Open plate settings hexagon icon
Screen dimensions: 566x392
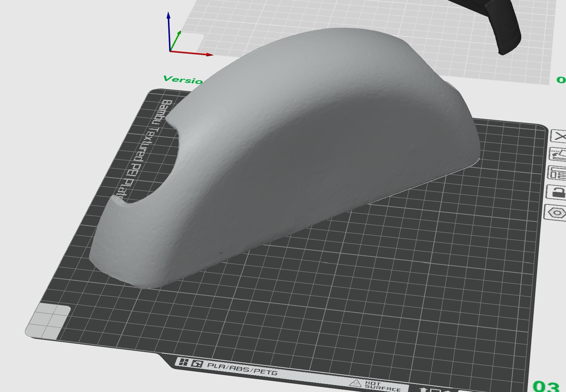click(x=555, y=212)
